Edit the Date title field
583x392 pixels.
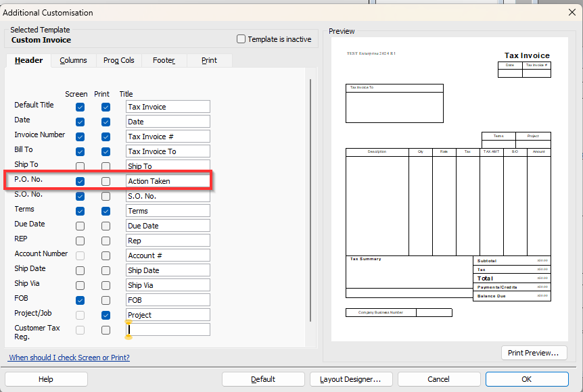pyautogui.click(x=168, y=122)
